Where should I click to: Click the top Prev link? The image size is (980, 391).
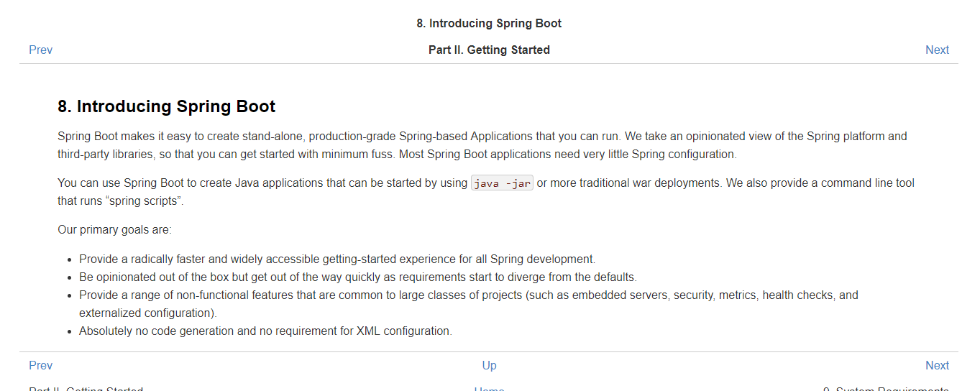point(40,50)
